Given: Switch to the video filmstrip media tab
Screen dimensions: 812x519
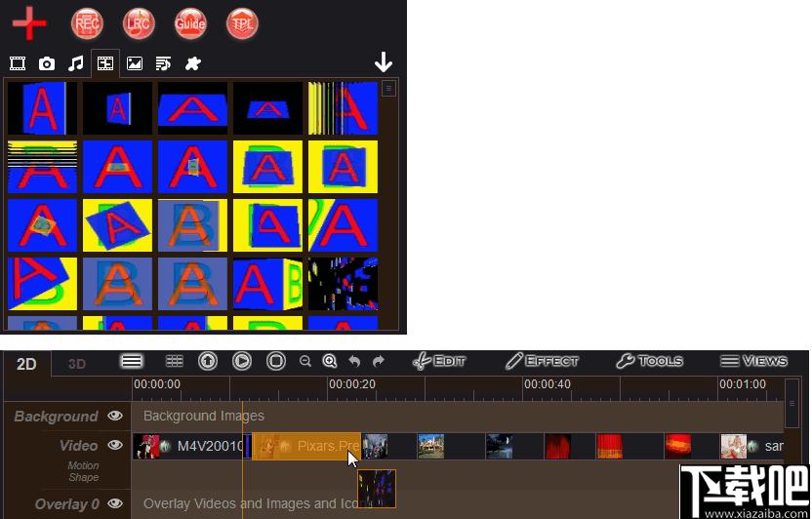Looking at the screenshot, I should (x=18, y=63).
